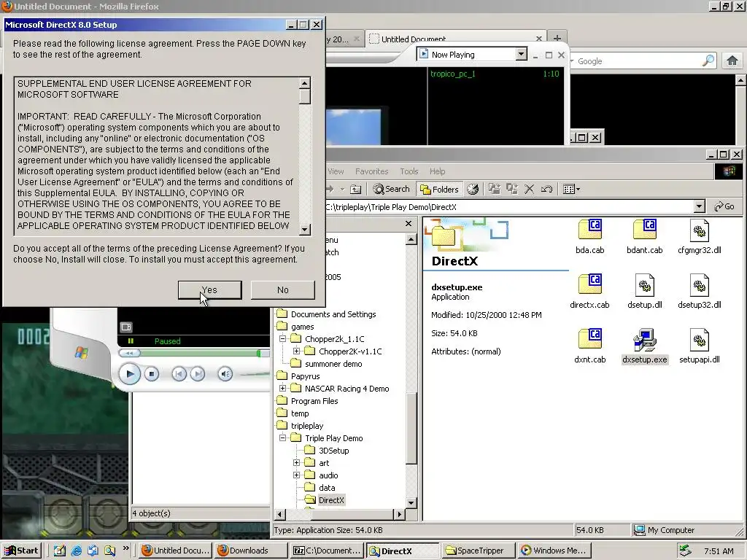This screenshot has height=560, width=747.
Task: Select the dxnt.cab file icon
Action: pos(589,346)
